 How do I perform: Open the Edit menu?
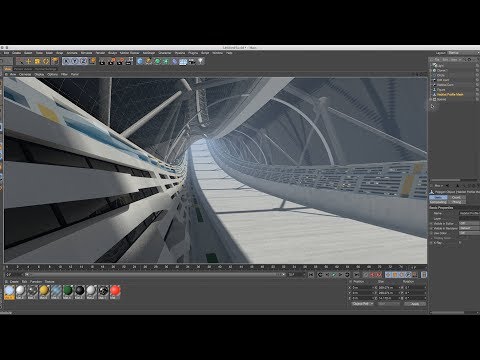pos(6,53)
